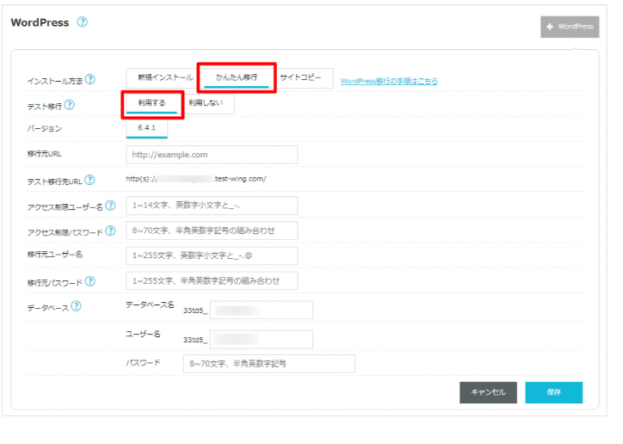This screenshot has height=444, width=623.
Task: Click the データベース help icon
Action: (x=76, y=306)
